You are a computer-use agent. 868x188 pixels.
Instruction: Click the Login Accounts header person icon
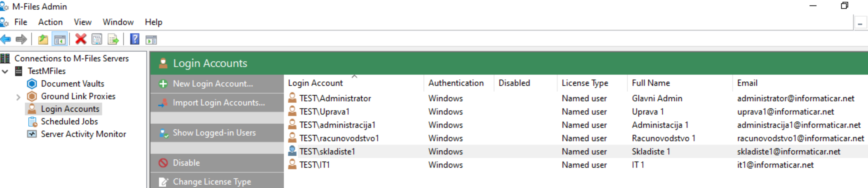click(x=163, y=63)
